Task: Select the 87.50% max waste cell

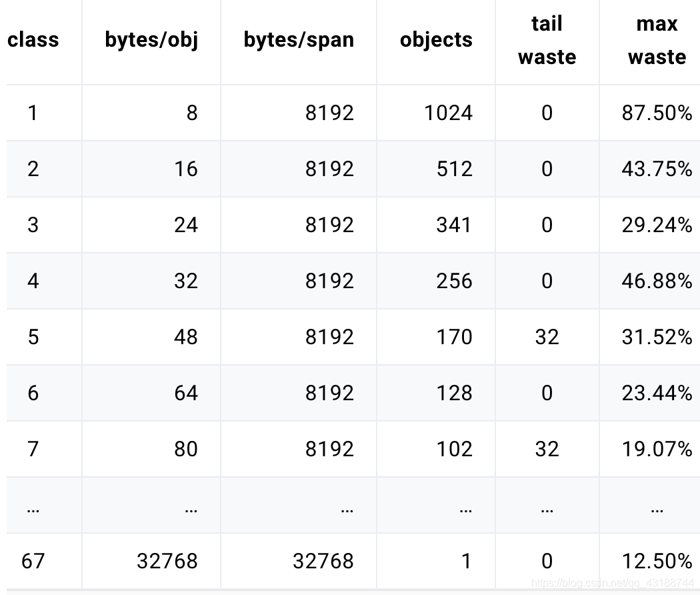Action: (657, 113)
